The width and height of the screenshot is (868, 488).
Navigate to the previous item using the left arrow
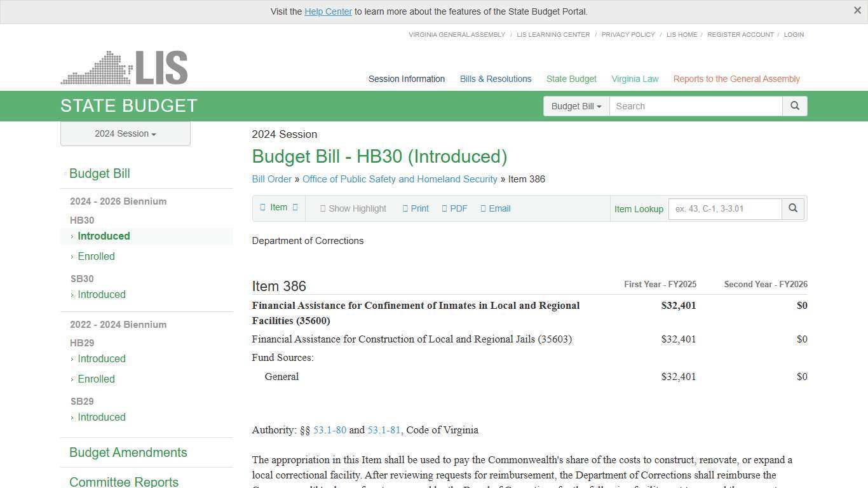click(x=262, y=207)
